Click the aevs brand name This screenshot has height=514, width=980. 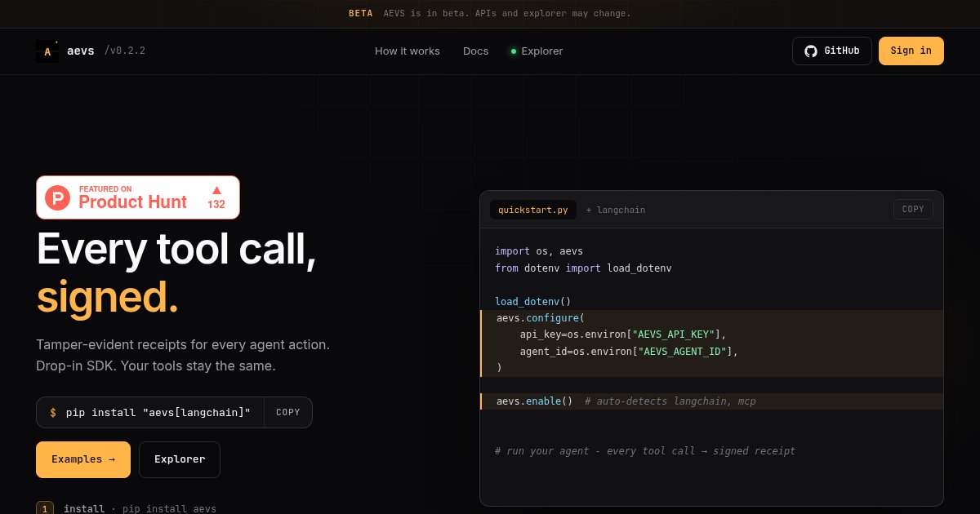[81, 51]
